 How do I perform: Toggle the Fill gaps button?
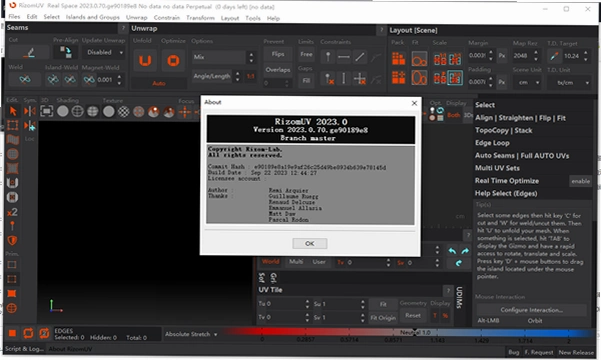point(306,81)
